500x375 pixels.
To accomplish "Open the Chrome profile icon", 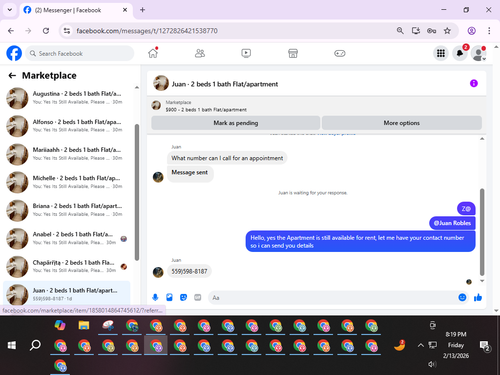I will pyautogui.click(x=471, y=31).
